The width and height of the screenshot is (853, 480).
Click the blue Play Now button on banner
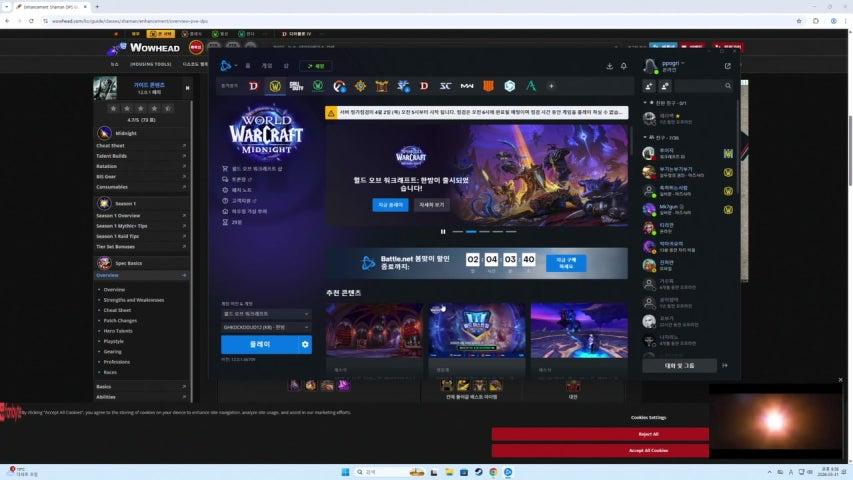pos(390,205)
